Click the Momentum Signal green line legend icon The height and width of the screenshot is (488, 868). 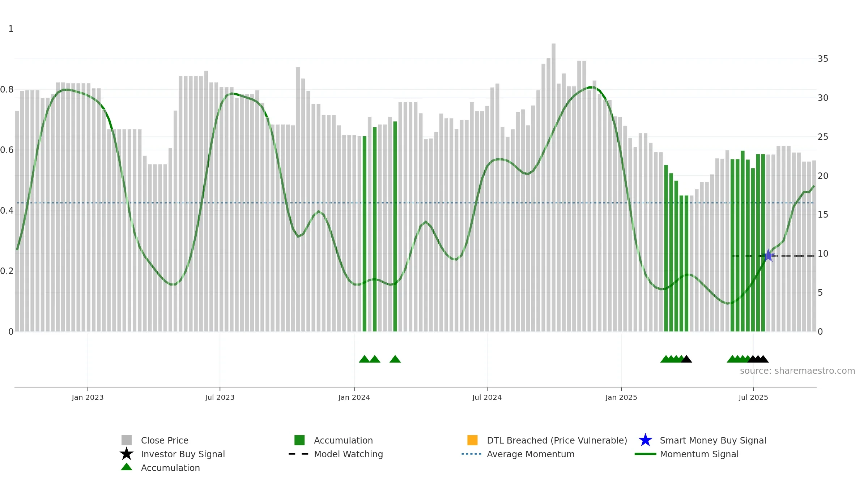click(x=645, y=454)
